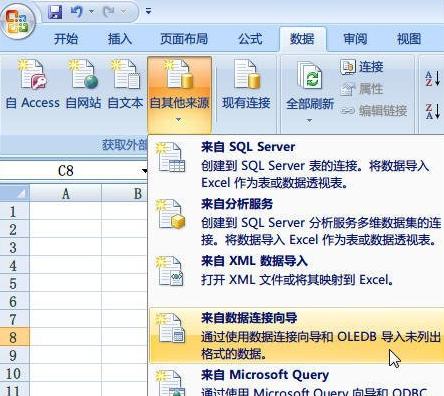Import data via 自 Access icon
Screen dimensions: 444x396
(32, 74)
